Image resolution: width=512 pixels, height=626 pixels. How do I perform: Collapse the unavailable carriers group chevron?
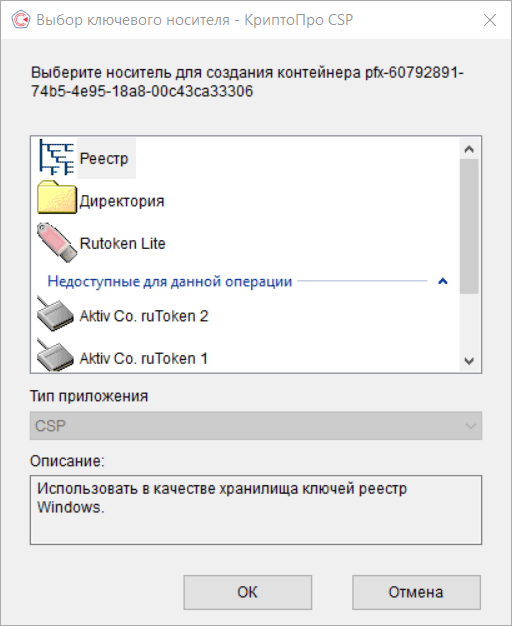[x=443, y=281]
